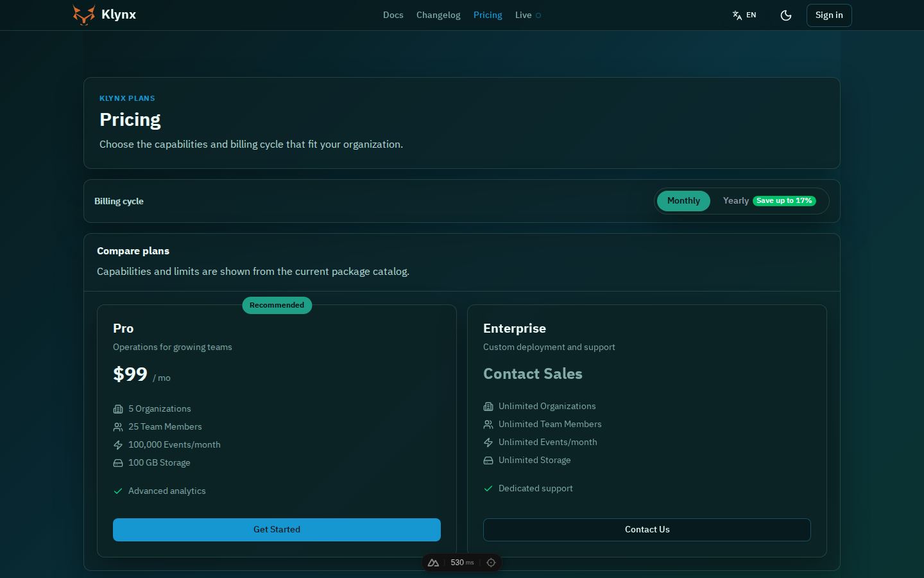Click the 'Unlimited Events/month' text

coord(548,442)
